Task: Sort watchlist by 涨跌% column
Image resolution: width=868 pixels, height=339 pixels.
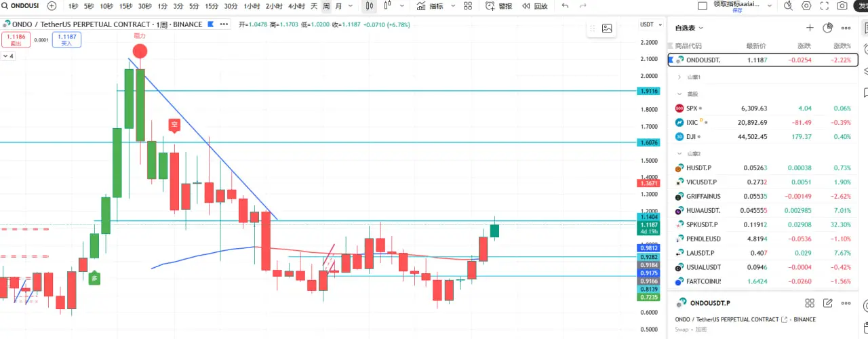Action: [842, 46]
